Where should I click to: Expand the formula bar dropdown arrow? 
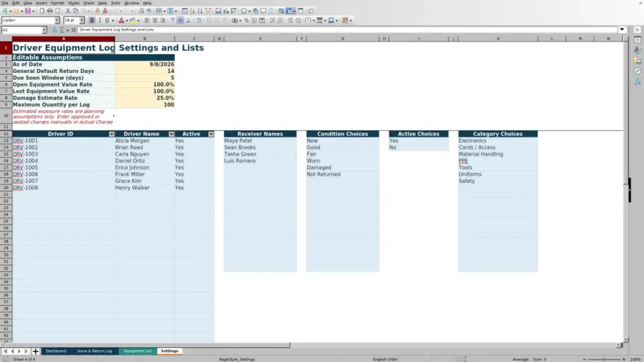point(622,30)
